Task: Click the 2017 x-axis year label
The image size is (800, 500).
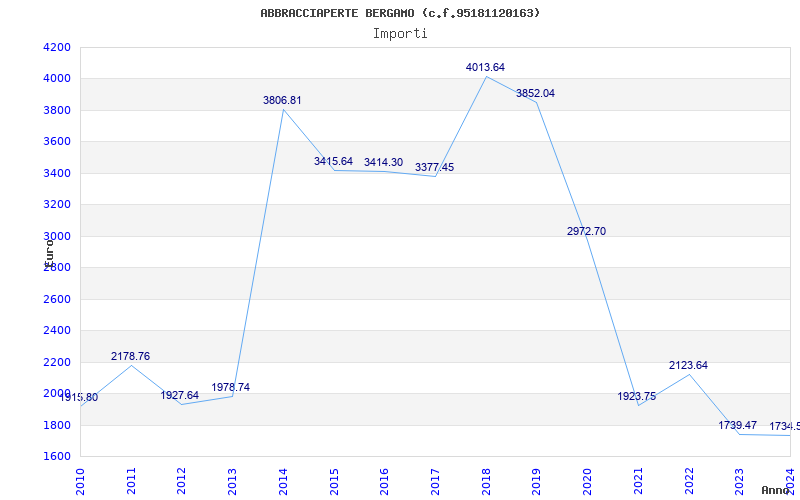Action: click(435, 481)
